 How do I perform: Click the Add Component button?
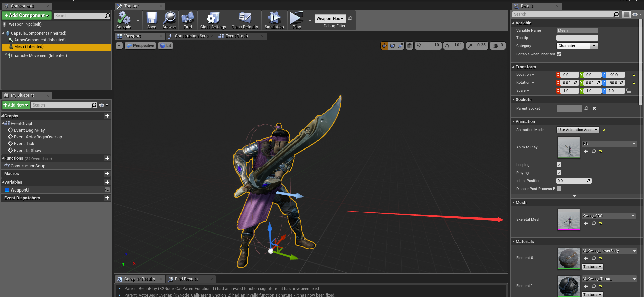(x=27, y=15)
